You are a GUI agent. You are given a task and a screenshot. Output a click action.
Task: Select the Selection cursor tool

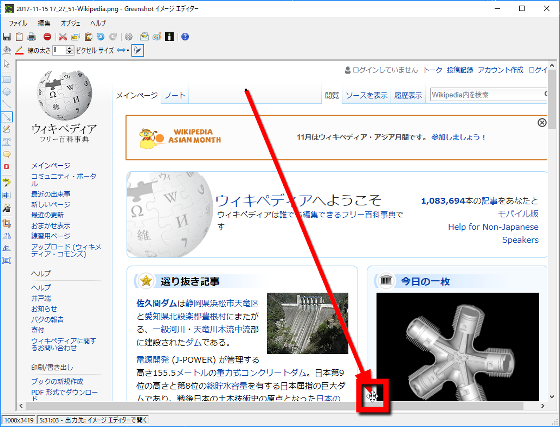click(7, 64)
